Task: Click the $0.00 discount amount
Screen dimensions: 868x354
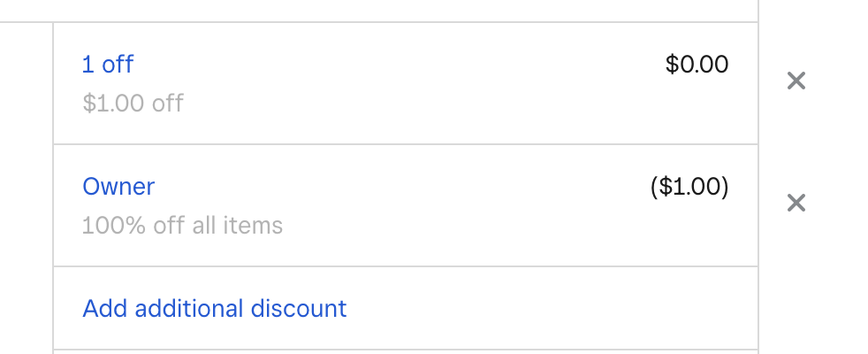Action: [697, 64]
